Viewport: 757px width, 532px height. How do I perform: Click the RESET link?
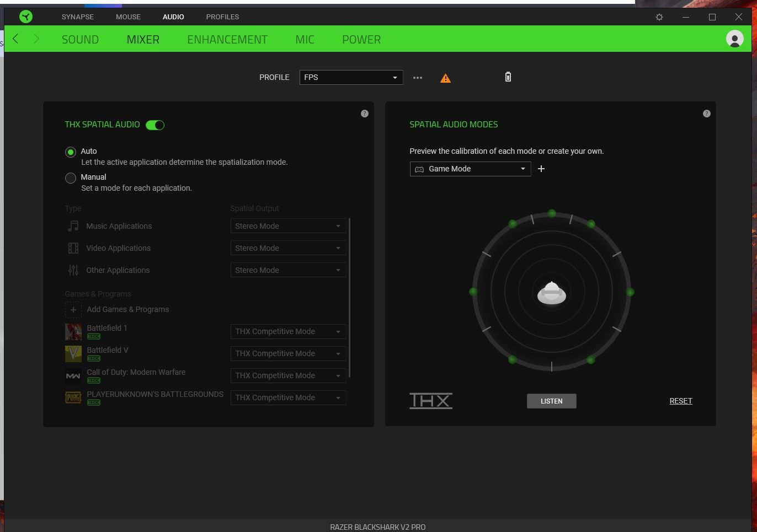point(681,401)
